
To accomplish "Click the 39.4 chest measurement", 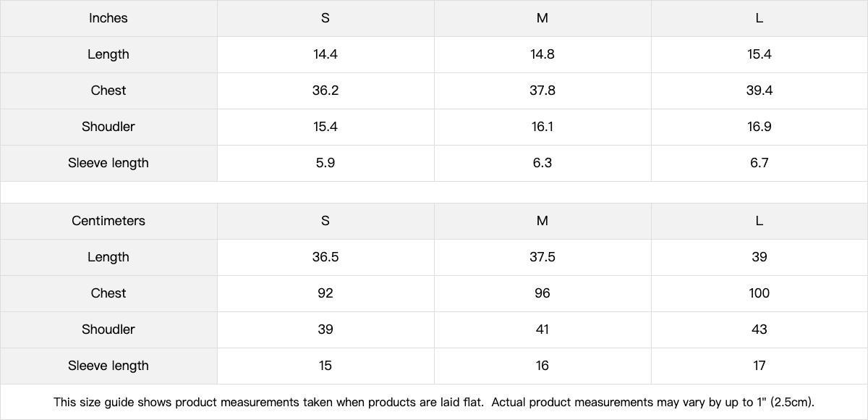I will coord(759,91).
